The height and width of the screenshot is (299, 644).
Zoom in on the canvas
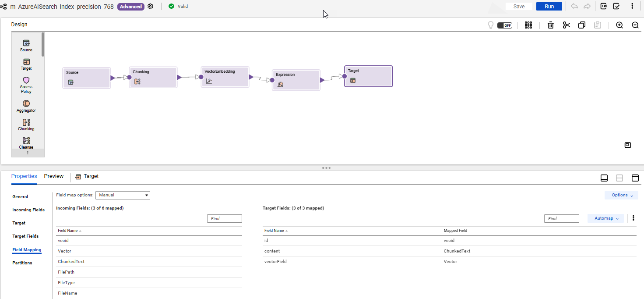pyautogui.click(x=619, y=25)
